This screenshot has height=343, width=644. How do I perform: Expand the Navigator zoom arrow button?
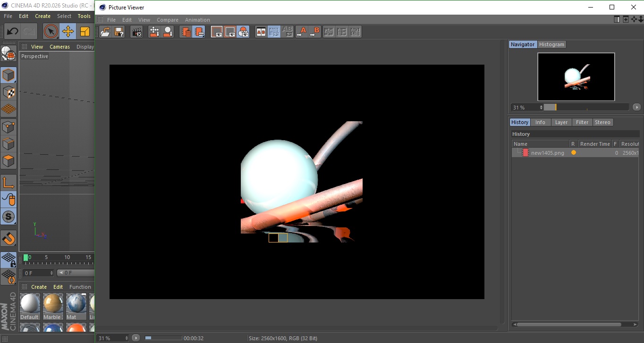tap(636, 108)
